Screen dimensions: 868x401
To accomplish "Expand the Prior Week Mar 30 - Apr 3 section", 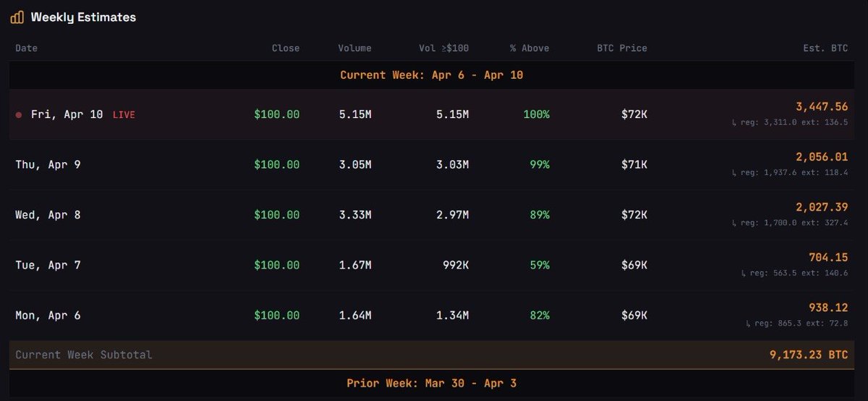I will pos(431,383).
